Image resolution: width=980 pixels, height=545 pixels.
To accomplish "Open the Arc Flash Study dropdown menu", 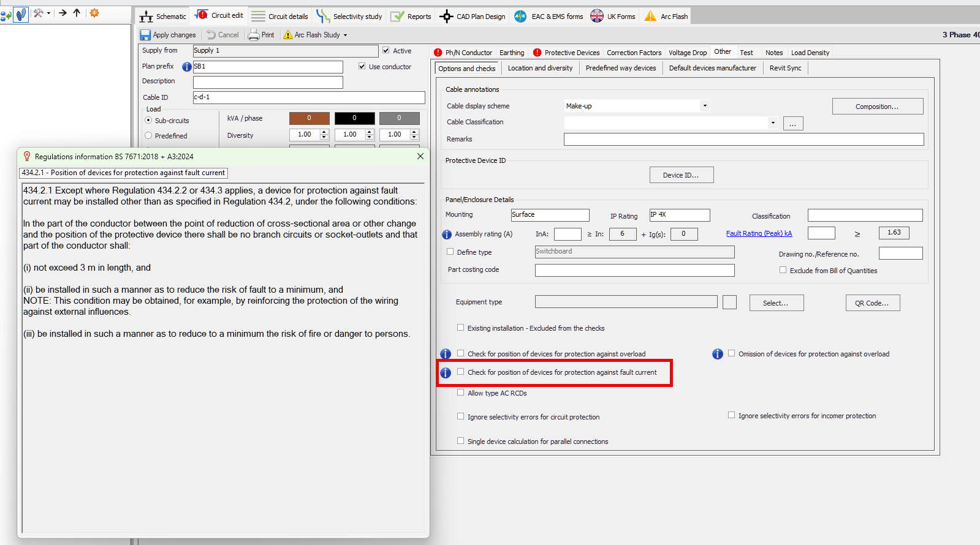I will click(345, 36).
